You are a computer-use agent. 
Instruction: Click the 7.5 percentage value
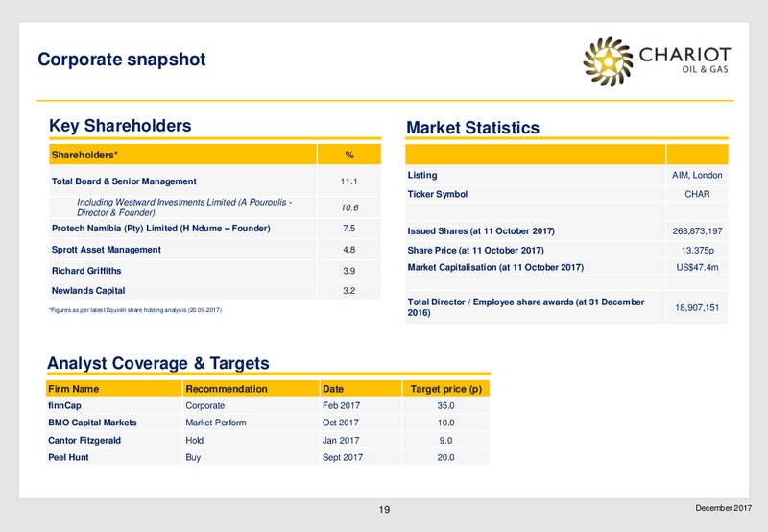pyautogui.click(x=349, y=229)
